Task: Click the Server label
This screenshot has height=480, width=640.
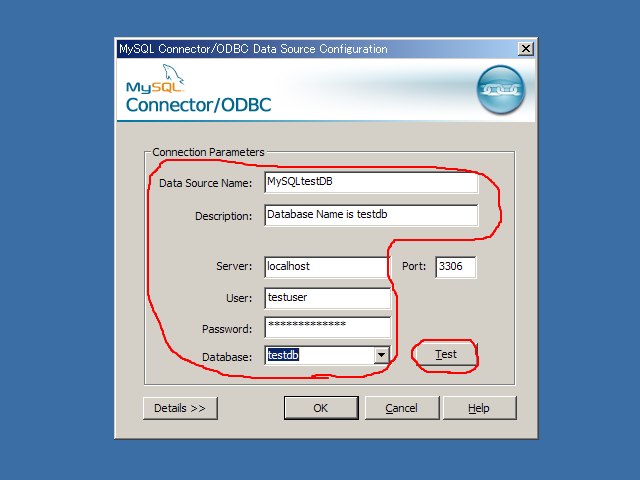Action: 234,266
